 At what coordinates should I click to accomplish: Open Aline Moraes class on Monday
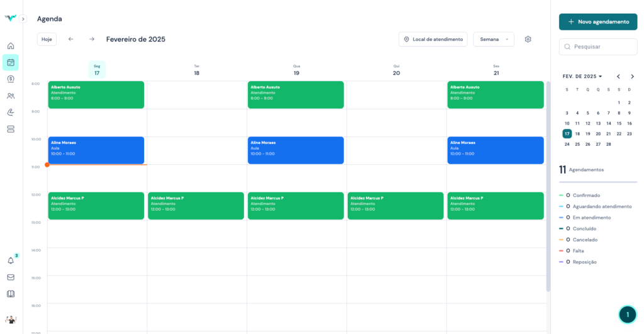[96, 150]
